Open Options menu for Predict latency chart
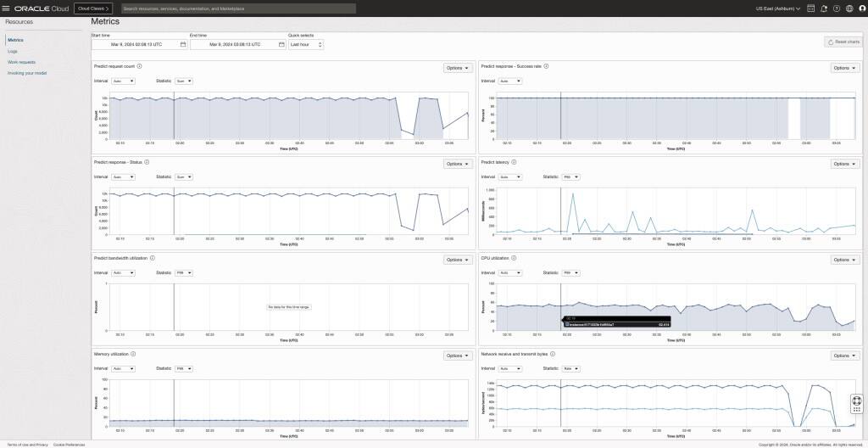The image size is (868, 448). coord(845,164)
